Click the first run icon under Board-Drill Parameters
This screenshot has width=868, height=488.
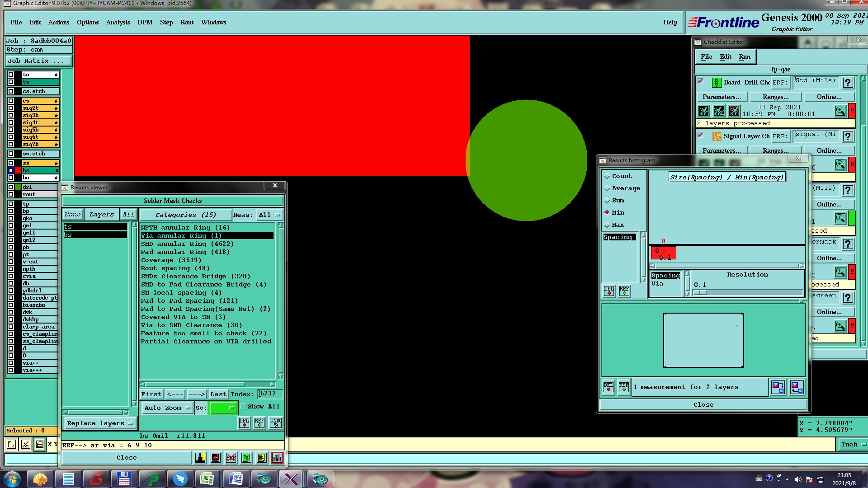[703, 111]
